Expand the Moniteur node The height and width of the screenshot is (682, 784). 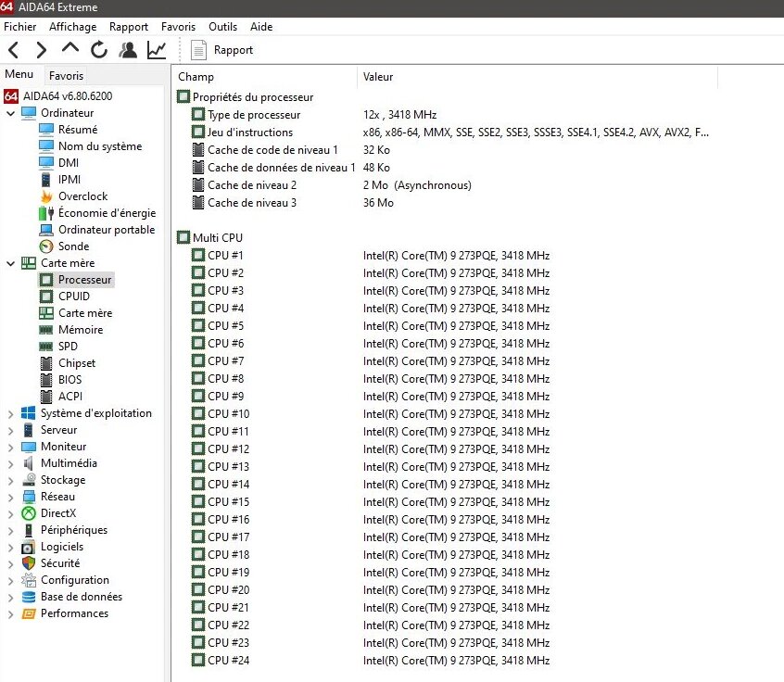(10, 447)
